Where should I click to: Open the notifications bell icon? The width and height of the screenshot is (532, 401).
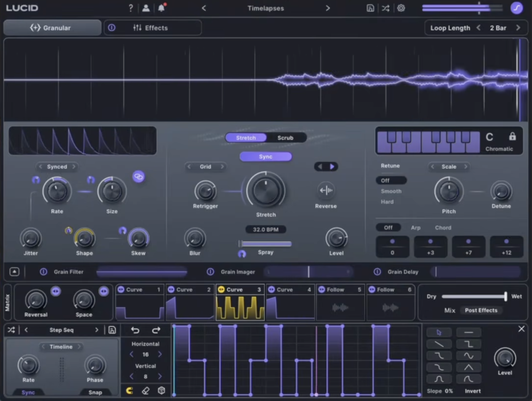[161, 7]
